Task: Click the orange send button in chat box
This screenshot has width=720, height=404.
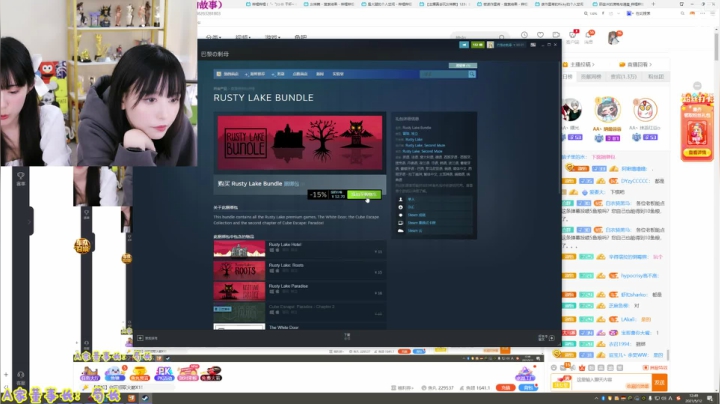Action: (x=659, y=382)
